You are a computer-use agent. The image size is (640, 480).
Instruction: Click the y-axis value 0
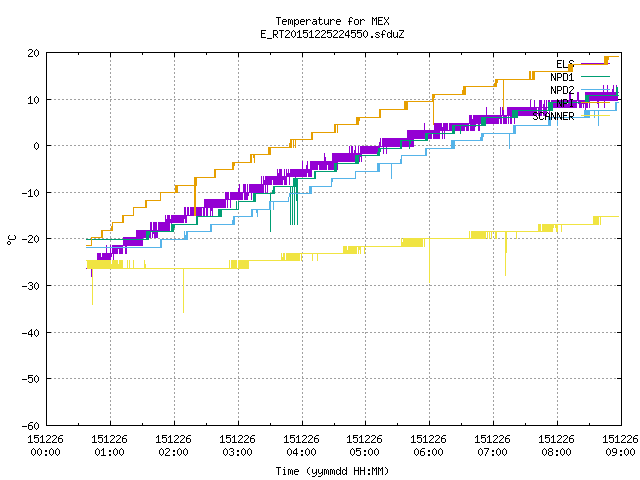(x=36, y=146)
